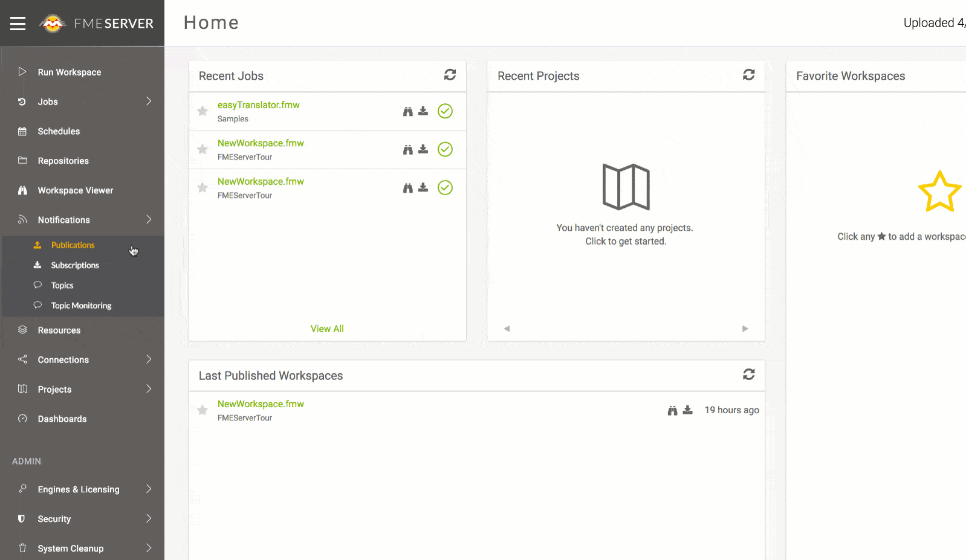The image size is (966, 560).
Task: Click easyTranslator.fmw success status checkmark
Action: [445, 111]
